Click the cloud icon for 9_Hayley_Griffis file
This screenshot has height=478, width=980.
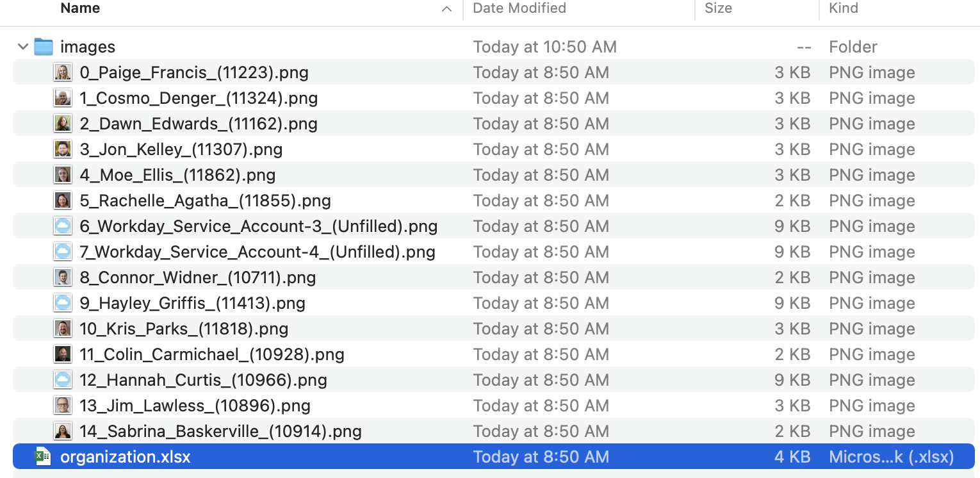click(x=62, y=303)
